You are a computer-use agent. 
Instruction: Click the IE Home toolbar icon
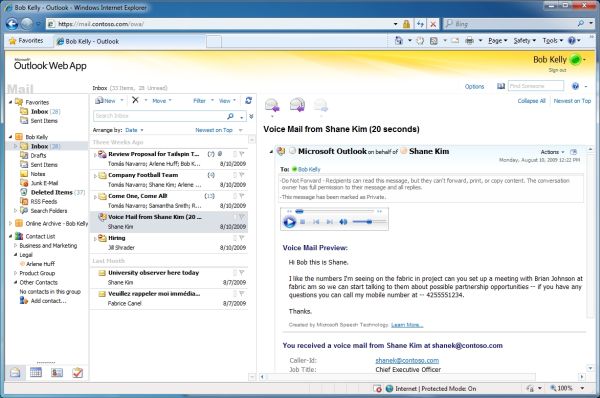398,41
